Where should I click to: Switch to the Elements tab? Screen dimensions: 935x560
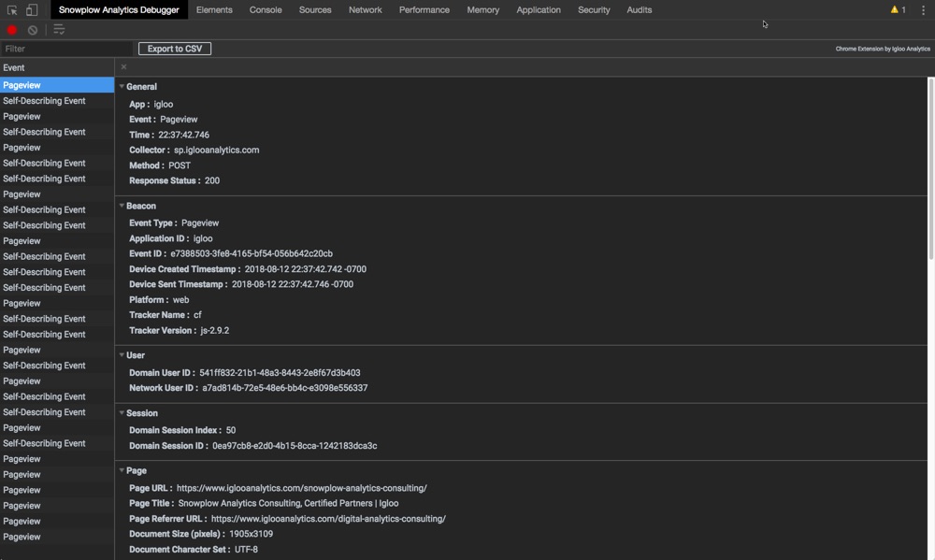(214, 9)
